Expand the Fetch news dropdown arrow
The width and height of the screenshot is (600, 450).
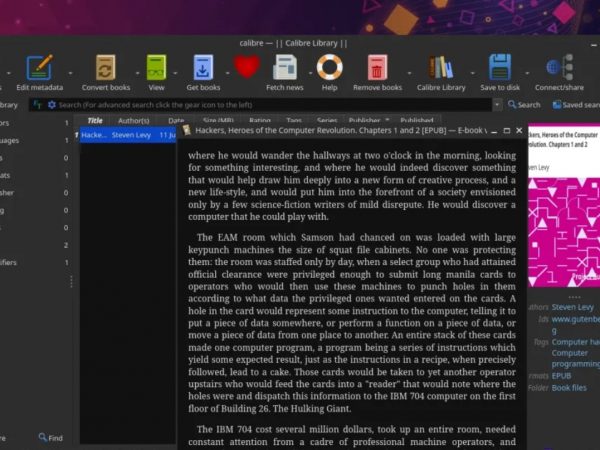310,73
